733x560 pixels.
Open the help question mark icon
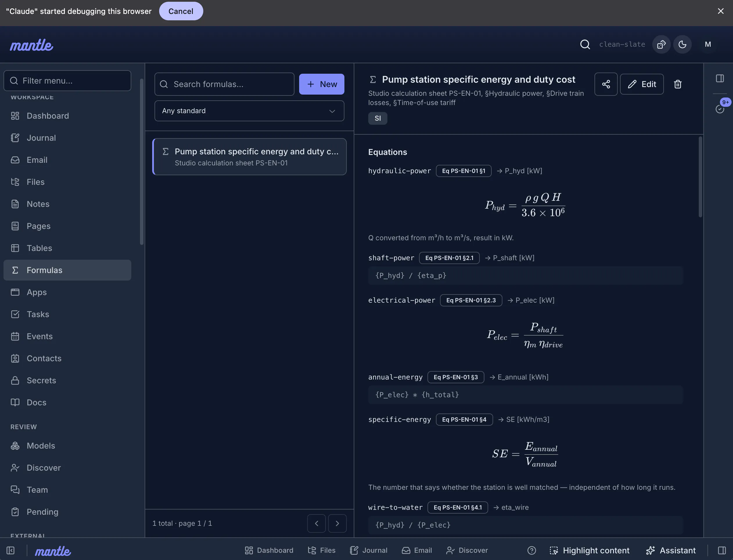coord(531,550)
